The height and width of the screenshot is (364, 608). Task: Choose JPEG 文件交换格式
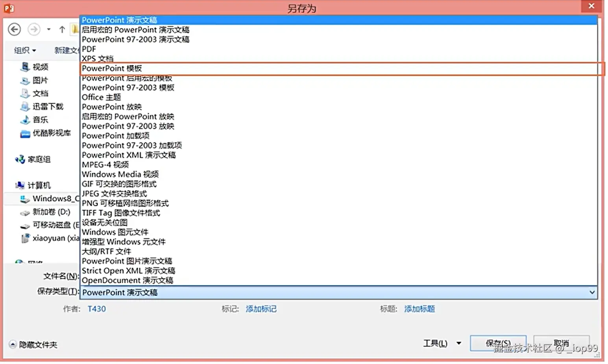coord(338,193)
